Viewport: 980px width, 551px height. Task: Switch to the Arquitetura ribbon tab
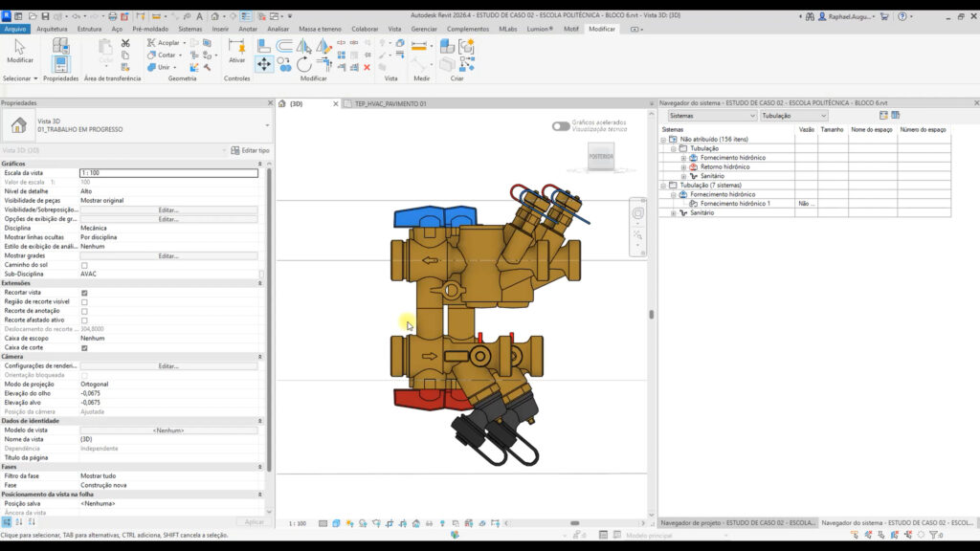[52, 29]
